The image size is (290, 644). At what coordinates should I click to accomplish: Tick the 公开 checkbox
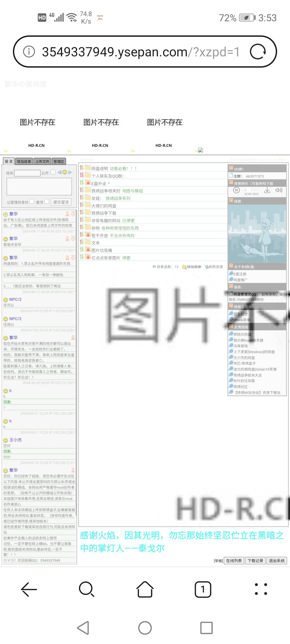tap(53, 172)
